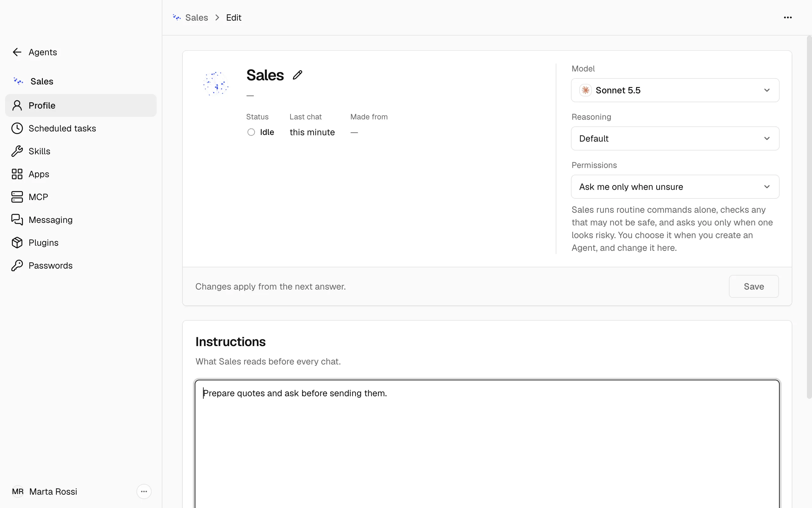Click the Plugins cube icon
The image size is (812, 508).
pos(17,243)
